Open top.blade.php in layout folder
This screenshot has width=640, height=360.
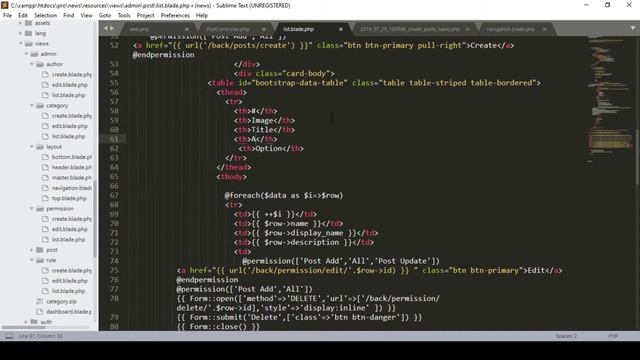tap(69, 198)
